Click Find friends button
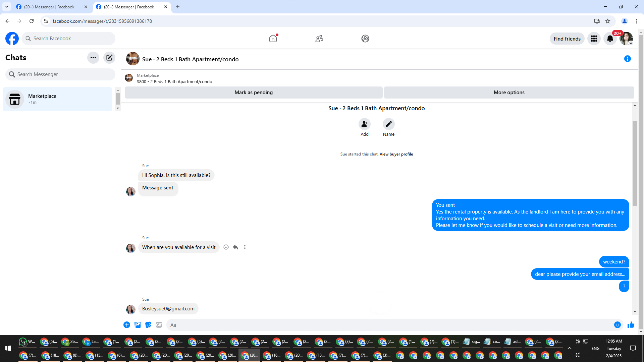This screenshot has height=362, width=644. pos(567,39)
